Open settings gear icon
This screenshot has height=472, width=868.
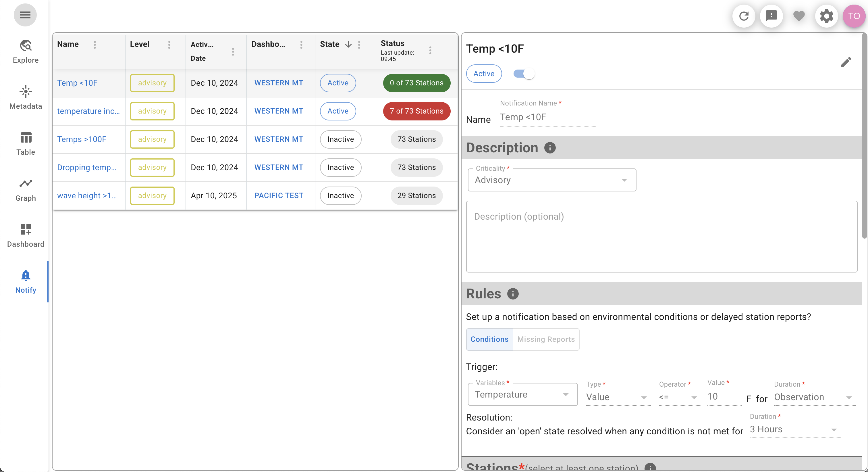(x=826, y=16)
